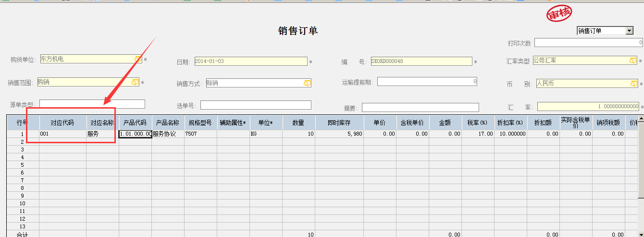The image size is (644, 237).
Task: Select row number 5 header
Action: tap(23, 165)
